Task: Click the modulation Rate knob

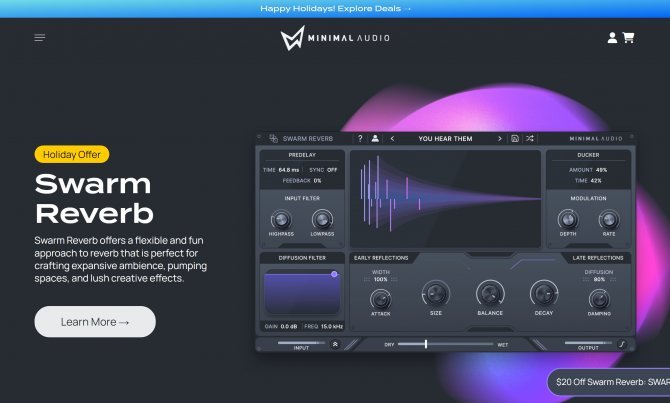Action: pyautogui.click(x=609, y=220)
